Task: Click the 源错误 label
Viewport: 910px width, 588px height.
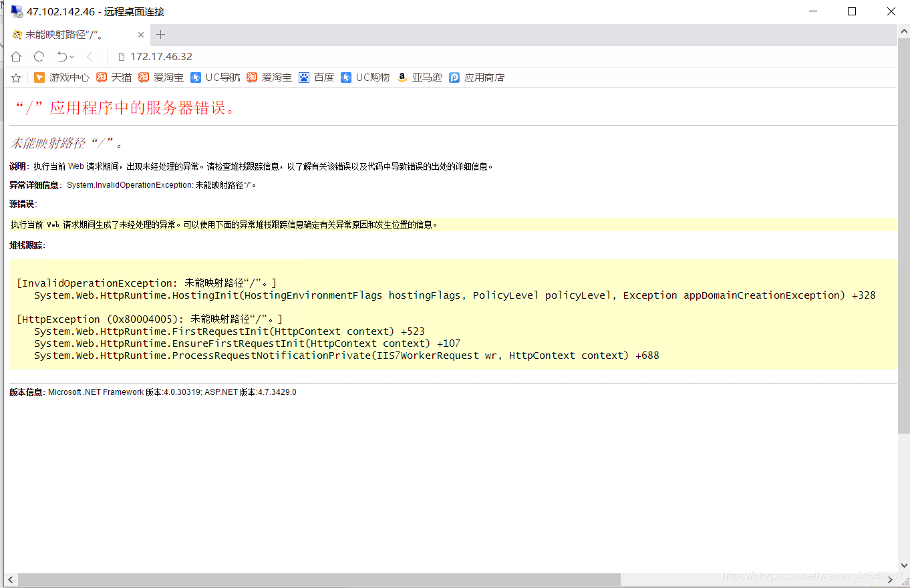Action: tap(23, 204)
